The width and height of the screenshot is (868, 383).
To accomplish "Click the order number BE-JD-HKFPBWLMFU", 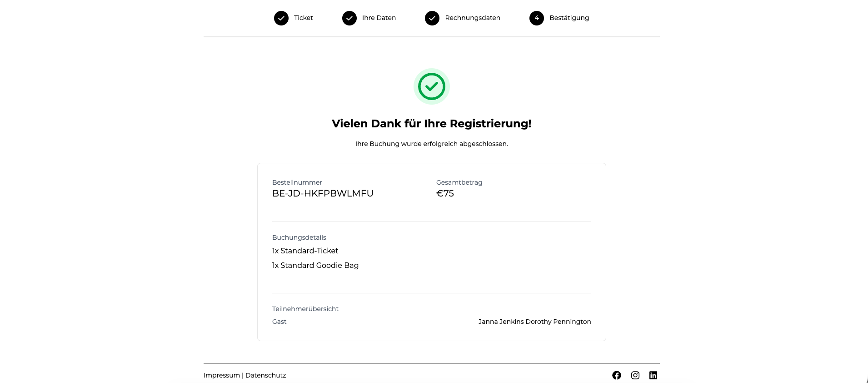I will coord(323,193).
